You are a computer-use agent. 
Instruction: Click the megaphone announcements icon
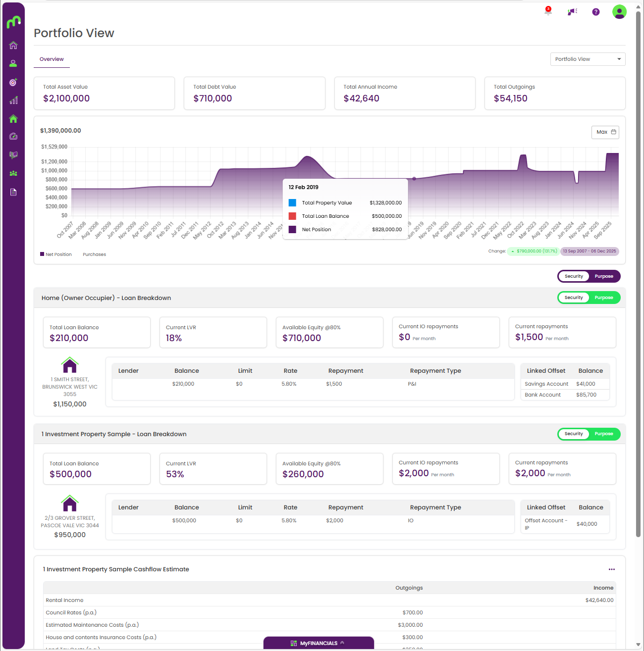click(x=572, y=11)
